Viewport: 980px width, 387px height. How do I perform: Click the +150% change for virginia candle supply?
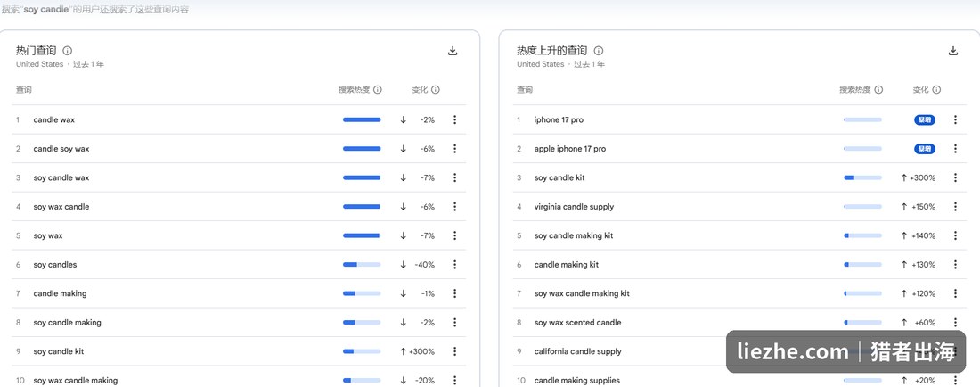(x=923, y=206)
